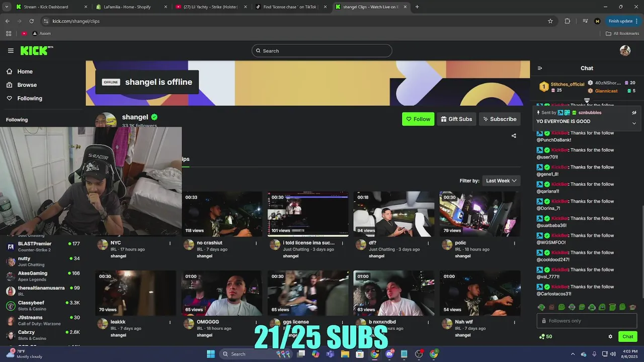Switch to LaFamilia Shopify browser tab
The image size is (644, 362).
point(130,7)
